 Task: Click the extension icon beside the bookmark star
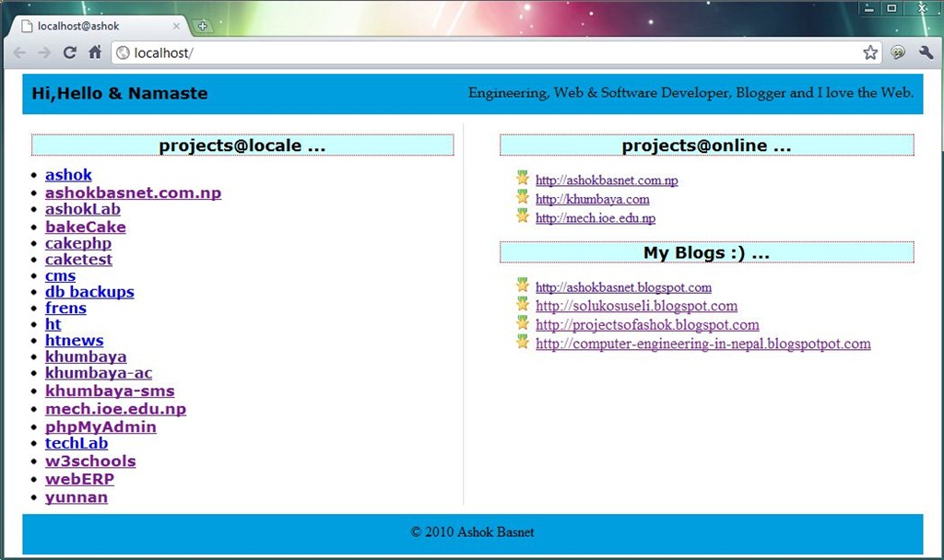coord(897,52)
